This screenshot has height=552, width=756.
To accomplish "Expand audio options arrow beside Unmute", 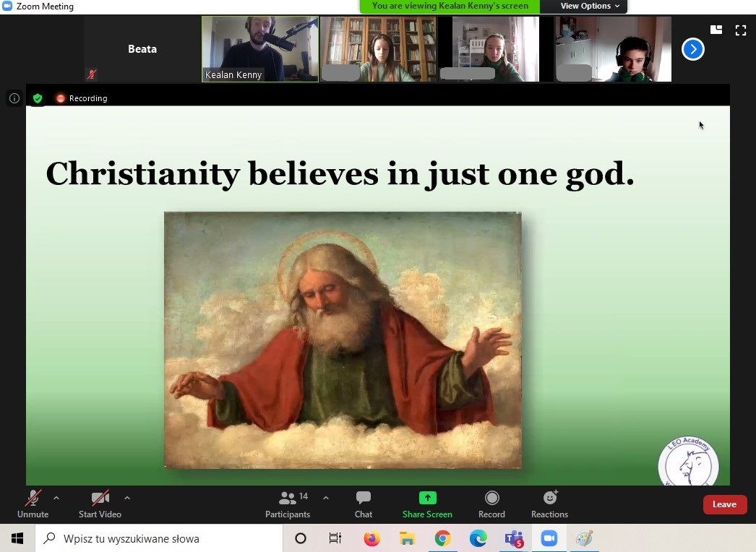I will click(x=56, y=498).
